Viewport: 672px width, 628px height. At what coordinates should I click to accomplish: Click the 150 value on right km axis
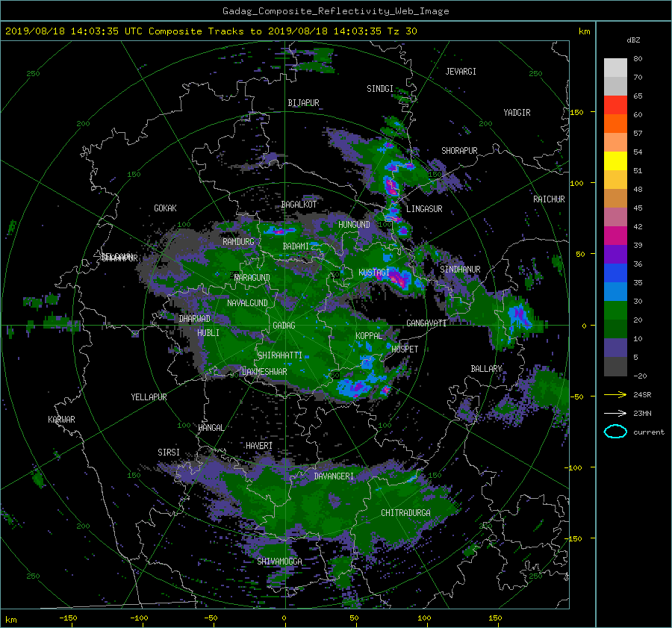pos(576,112)
